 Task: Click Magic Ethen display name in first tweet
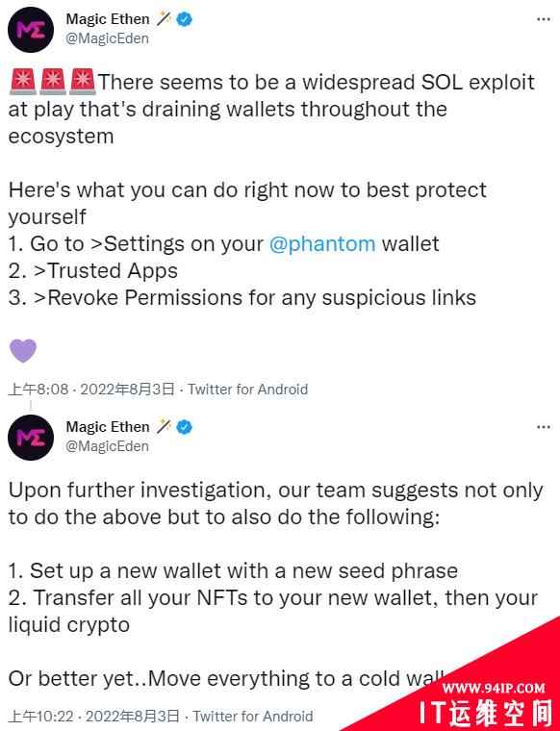pos(108,18)
